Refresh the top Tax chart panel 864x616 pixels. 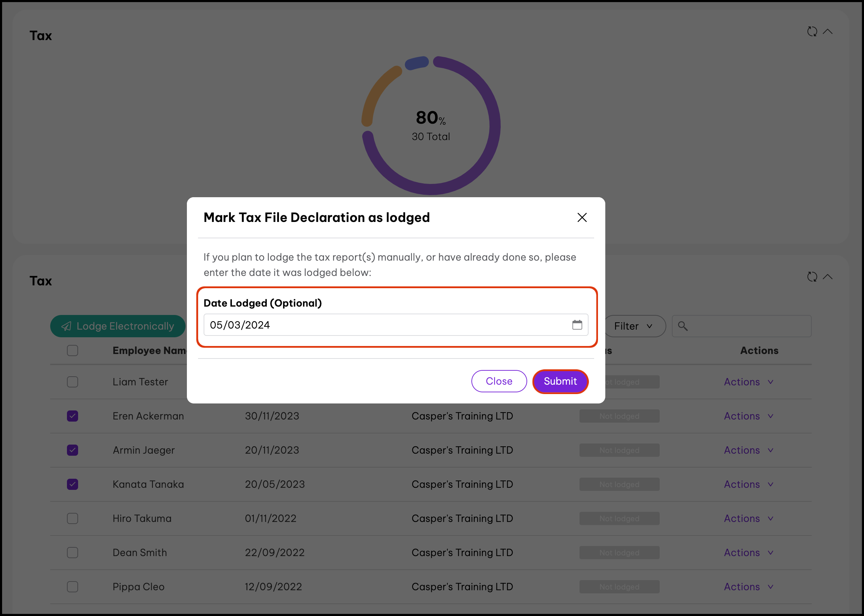click(812, 31)
